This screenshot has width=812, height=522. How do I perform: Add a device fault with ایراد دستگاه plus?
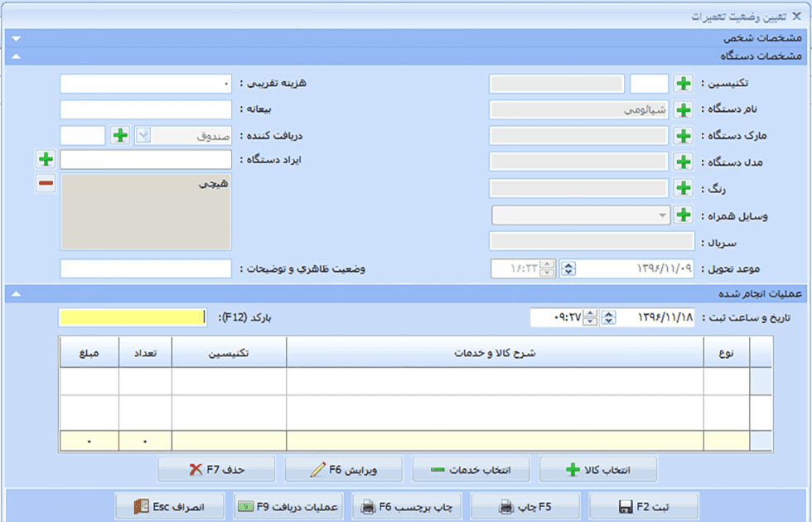click(x=46, y=159)
